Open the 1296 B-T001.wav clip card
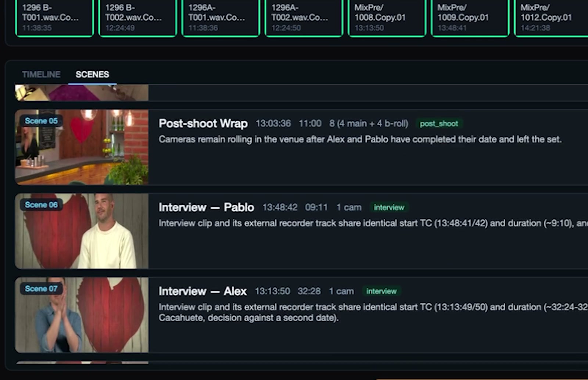 pos(54,18)
